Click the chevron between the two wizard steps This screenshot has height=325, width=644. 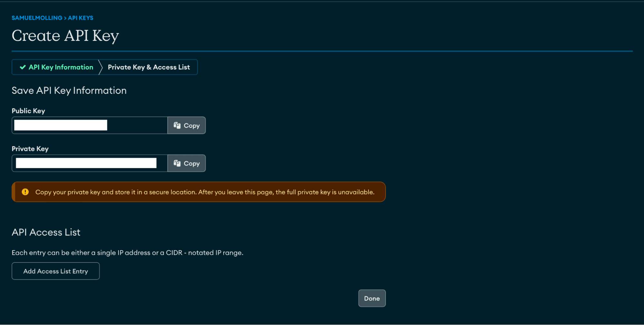[101, 67]
